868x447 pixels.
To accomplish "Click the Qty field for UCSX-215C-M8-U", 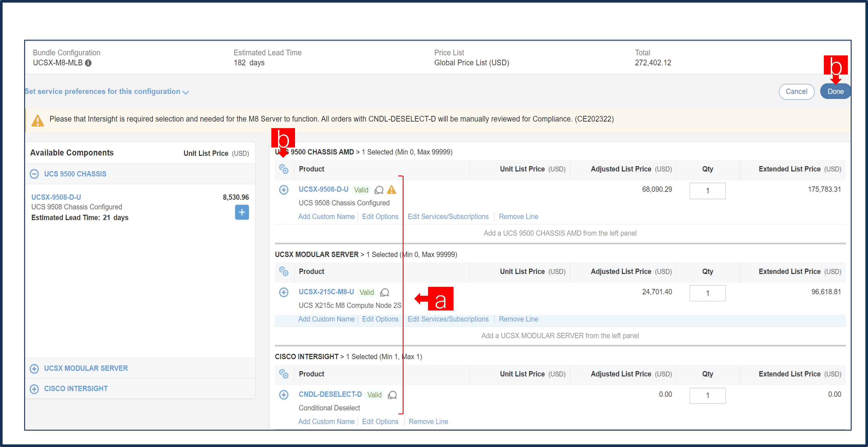I will [x=707, y=293].
